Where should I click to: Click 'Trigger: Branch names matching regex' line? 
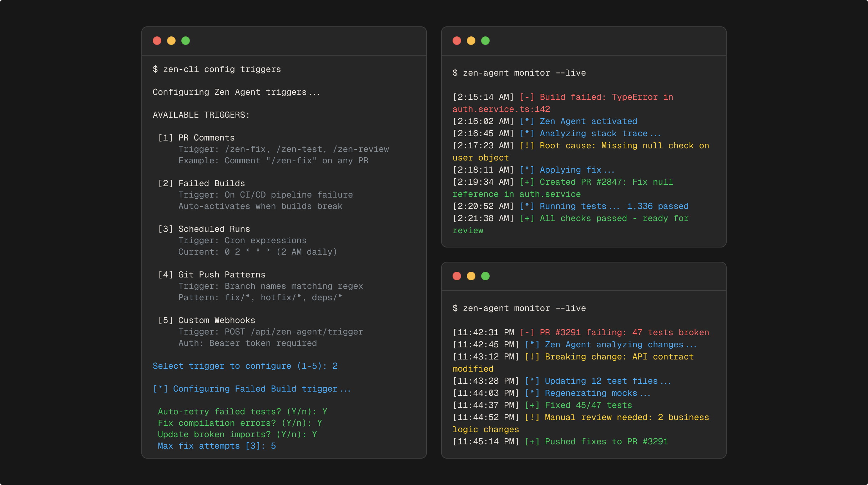tap(271, 286)
